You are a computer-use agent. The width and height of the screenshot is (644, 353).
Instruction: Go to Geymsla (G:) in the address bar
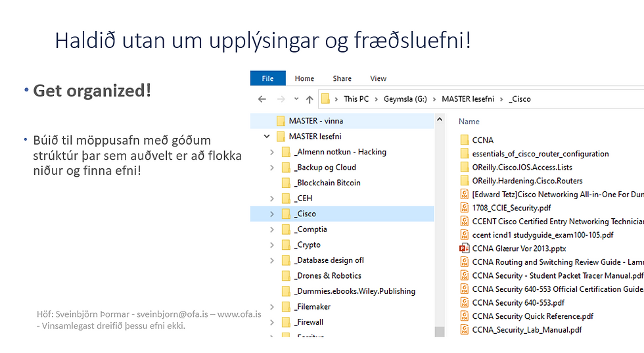click(x=405, y=99)
